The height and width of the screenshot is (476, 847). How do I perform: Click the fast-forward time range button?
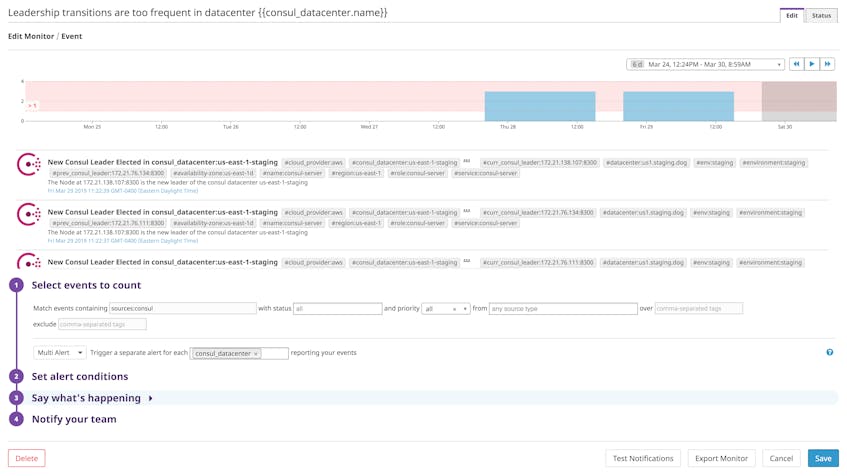point(827,64)
